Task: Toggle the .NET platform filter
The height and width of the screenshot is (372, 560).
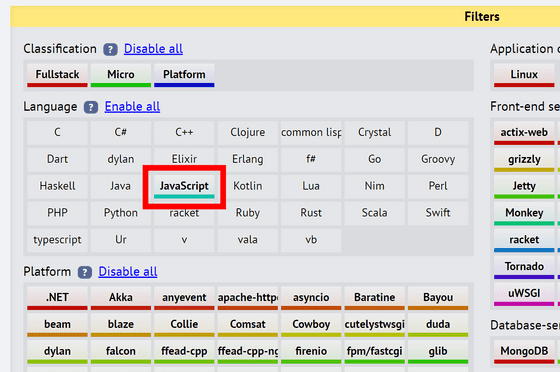Action: tap(57, 298)
